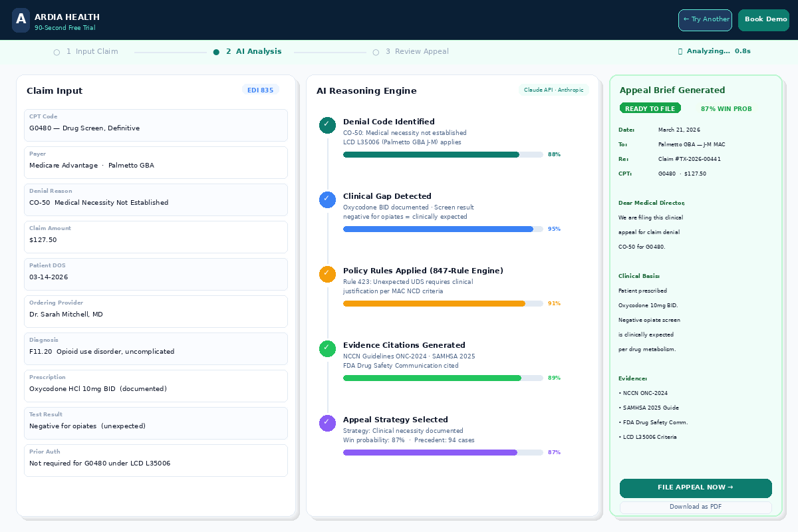The height and width of the screenshot is (532, 798).
Task: Click the green checkmark beside Denial Code Identified
Action: pyautogui.click(x=327, y=124)
